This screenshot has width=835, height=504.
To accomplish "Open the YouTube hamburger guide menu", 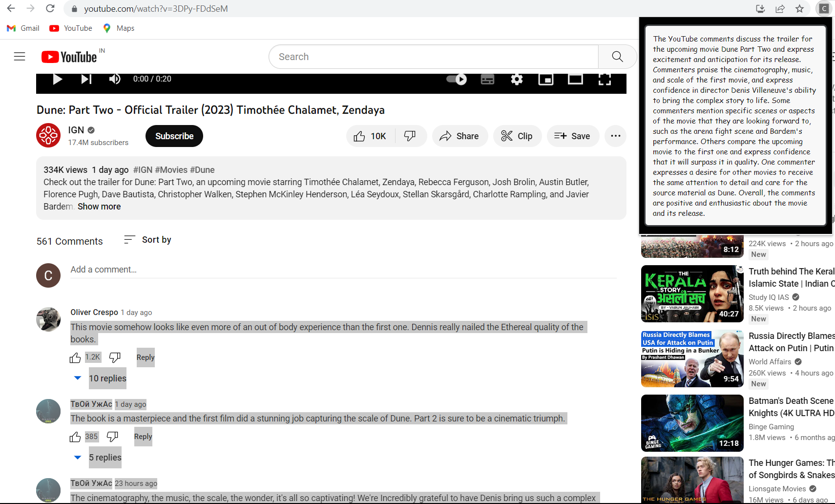I will pyautogui.click(x=20, y=57).
